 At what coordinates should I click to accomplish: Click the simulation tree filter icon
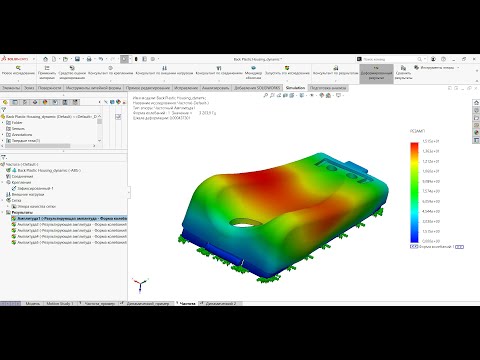click(x=4, y=157)
